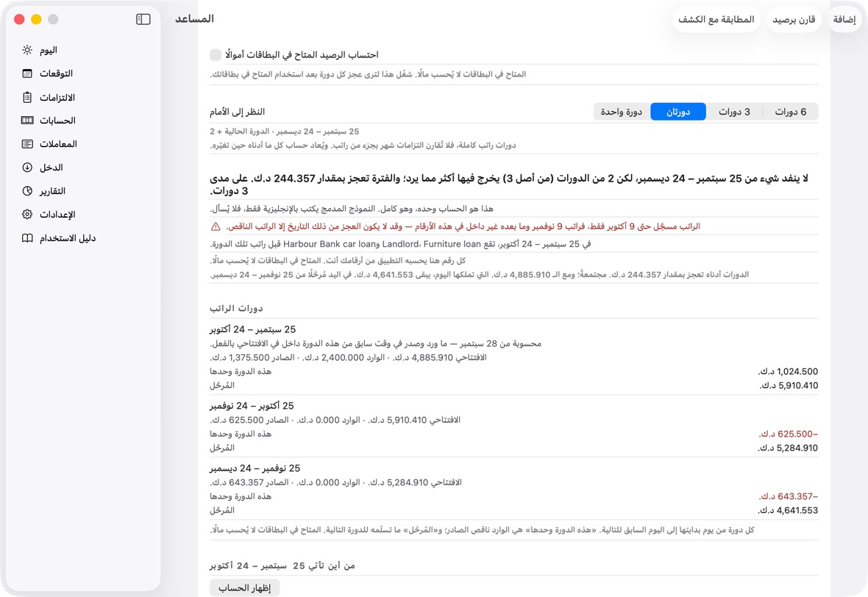Click the download-arrow icon beside الدخل
This screenshot has width=868, height=597.
(27, 167)
